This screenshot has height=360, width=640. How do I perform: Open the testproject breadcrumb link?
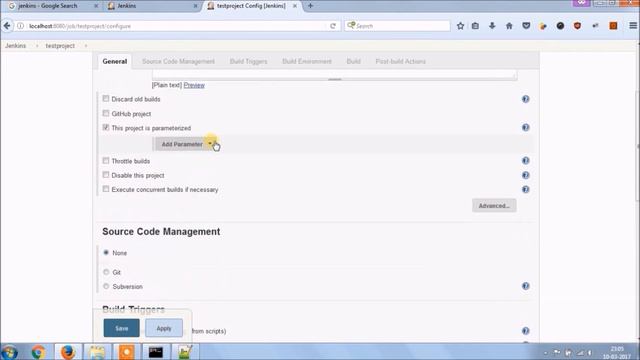coord(60,46)
